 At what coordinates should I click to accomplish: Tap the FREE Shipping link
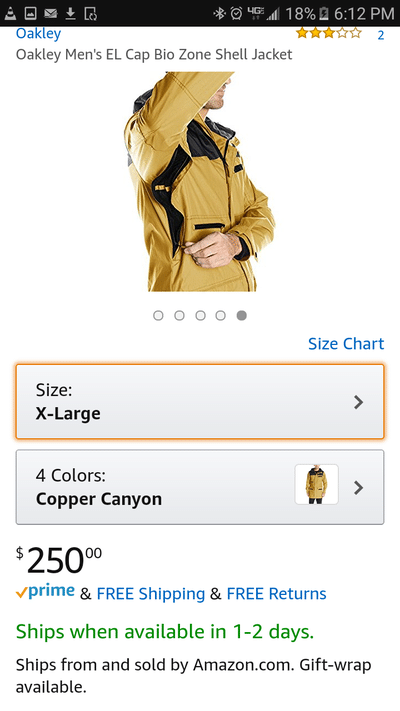point(151,594)
